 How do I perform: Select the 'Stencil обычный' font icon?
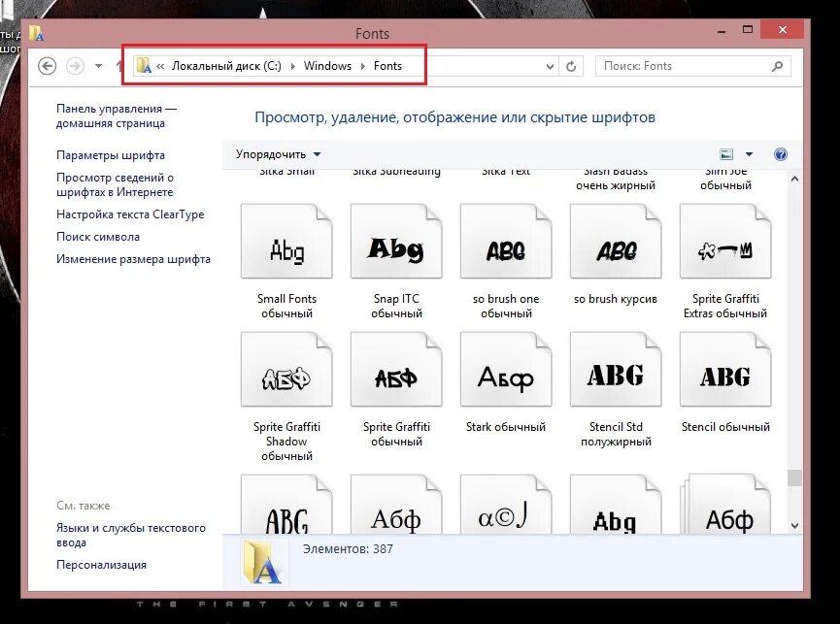click(x=725, y=370)
